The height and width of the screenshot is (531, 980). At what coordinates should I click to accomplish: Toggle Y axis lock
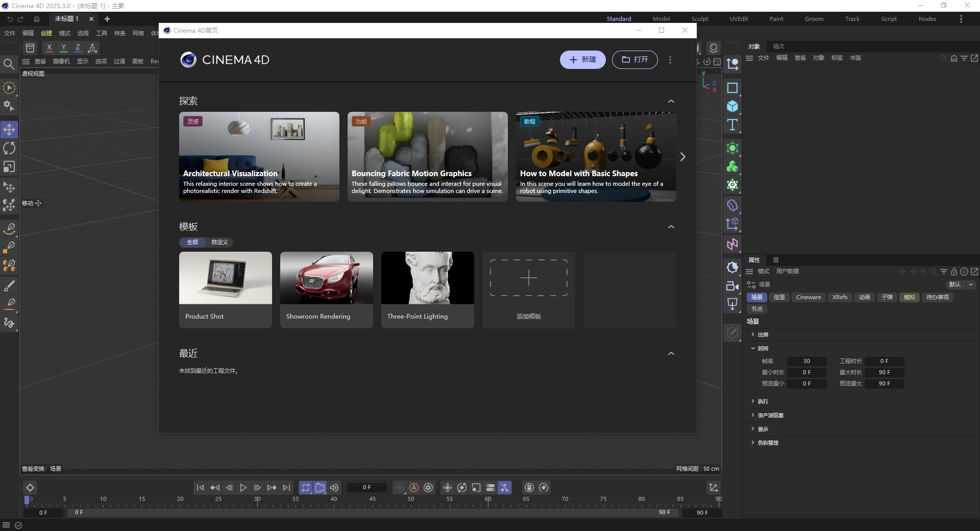tap(63, 47)
